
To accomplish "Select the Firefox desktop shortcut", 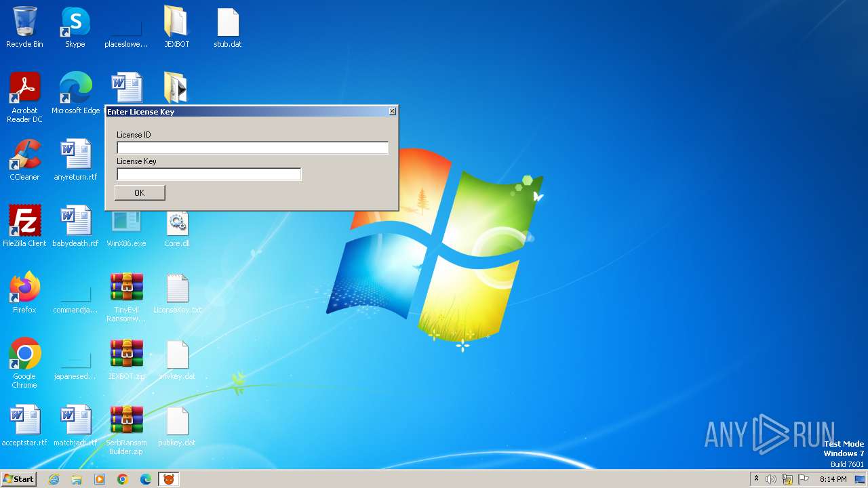I will pyautogui.click(x=24, y=293).
